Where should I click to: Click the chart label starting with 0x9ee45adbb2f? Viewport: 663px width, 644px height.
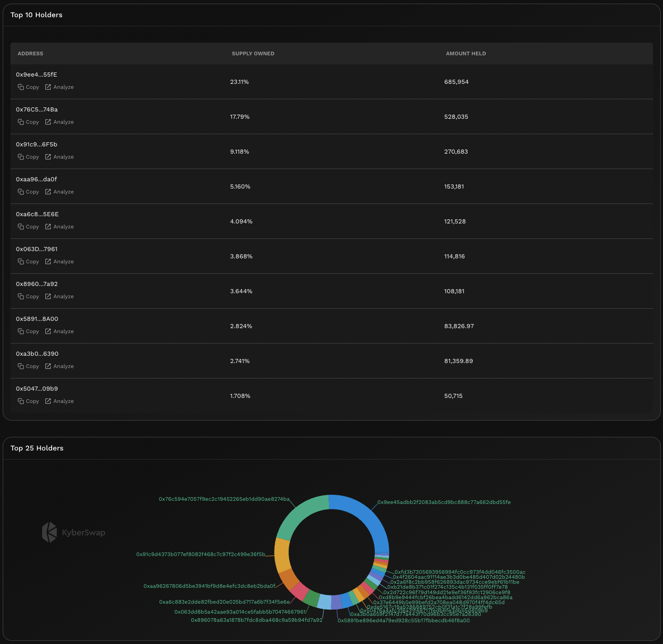(x=444, y=502)
